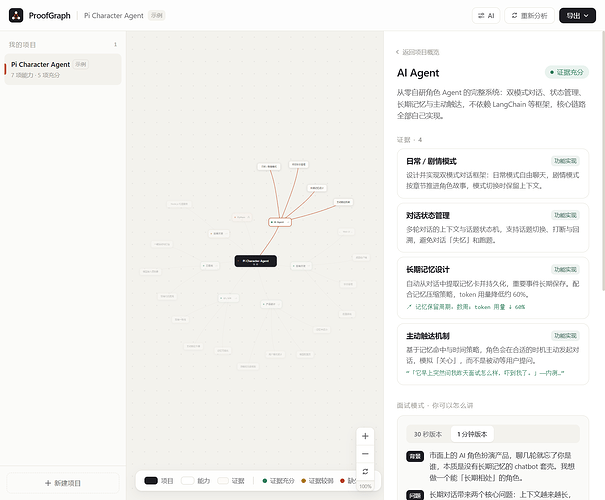Toggle the green 证据充分 legend filter
Screen dimensions: 605x500
(x=278, y=481)
